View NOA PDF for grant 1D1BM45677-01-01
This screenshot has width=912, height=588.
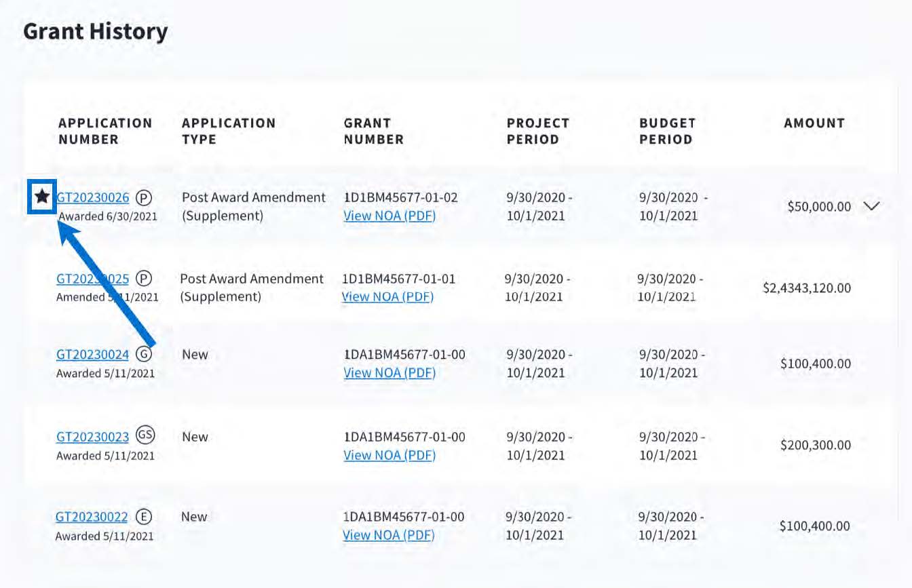point(387,296)
